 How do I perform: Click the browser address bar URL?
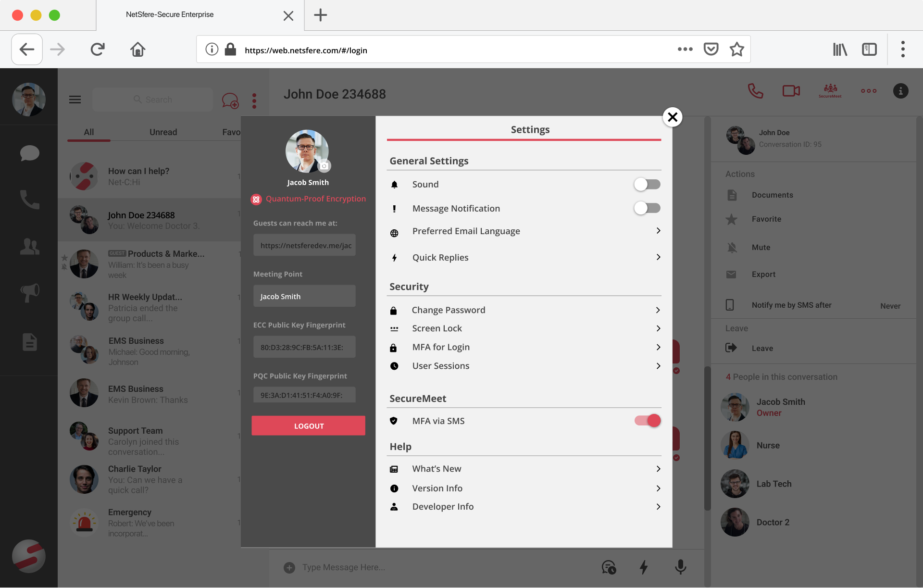[306, 50]
